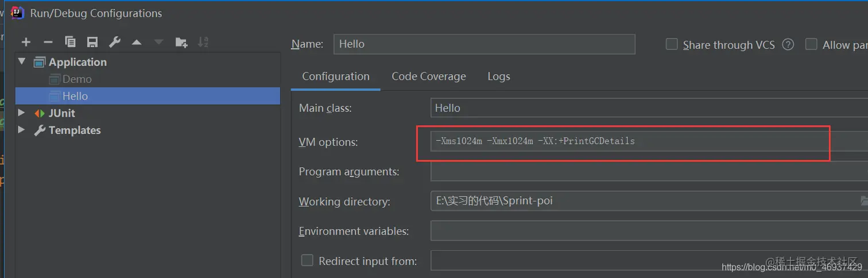The height and width of the screenshot is (278, 868).
Task: Select the Hello configuration in tree
Action: pyautogui.click(x=148, y=96)
